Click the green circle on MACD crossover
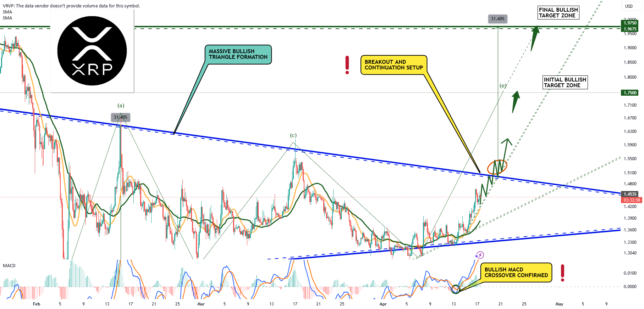644x309 pixels. click(456, 289)
